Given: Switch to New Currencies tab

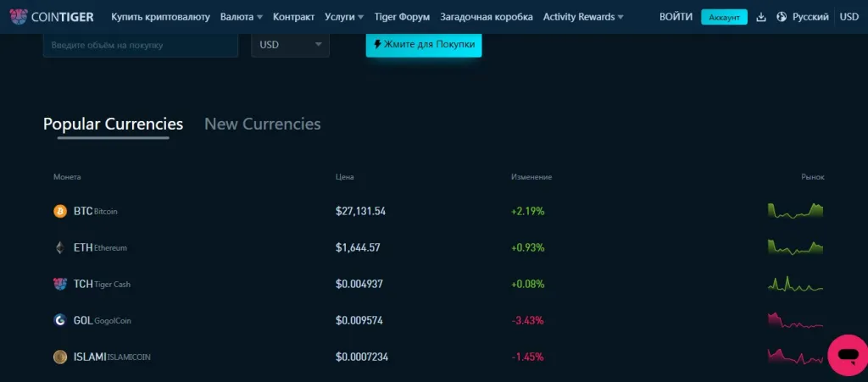Looking at the screenshot, I should (263, 124).
